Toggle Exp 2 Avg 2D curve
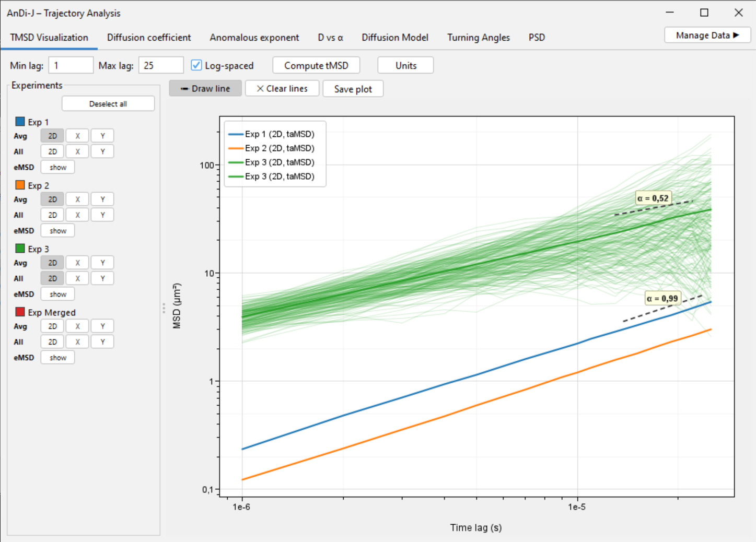This screenshot has height=542, width=756. [x=52, y=199]
